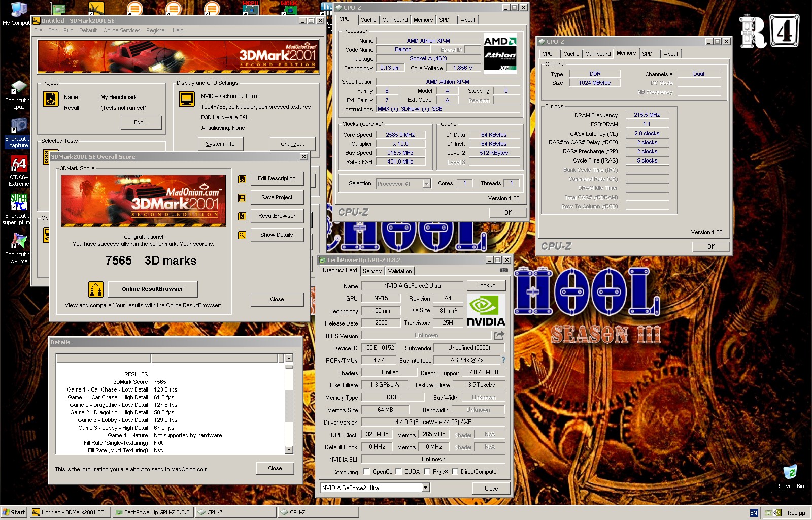Click the Show Details magnifier icon

tap(242, 235)
